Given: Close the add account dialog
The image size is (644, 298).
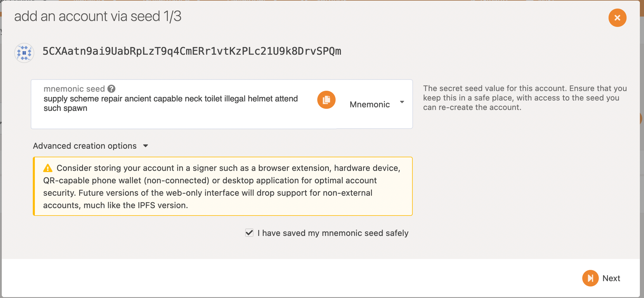Looking at the screenshot, I should pos(617,18).
